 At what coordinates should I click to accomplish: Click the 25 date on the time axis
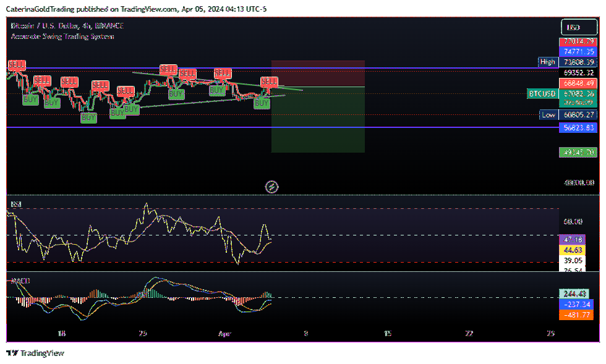coord(143,333)
